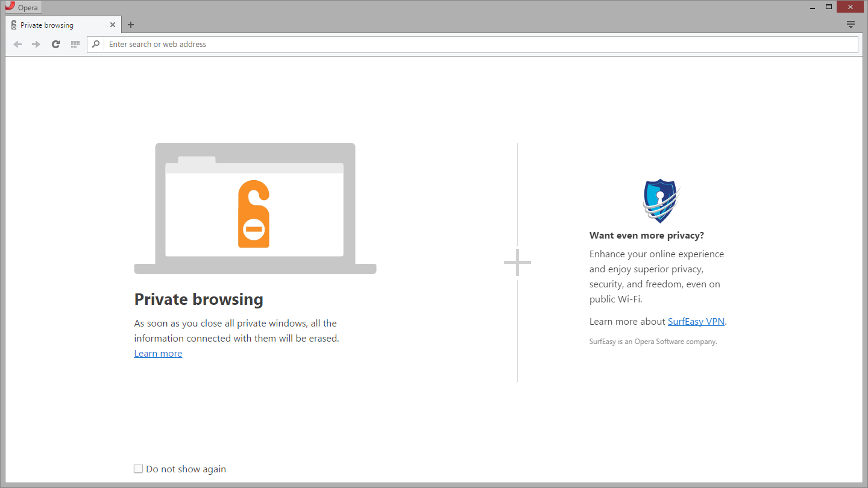
Task: Go forward with the forward arrow
Action: pyautogui.click(x=36, y=44)
